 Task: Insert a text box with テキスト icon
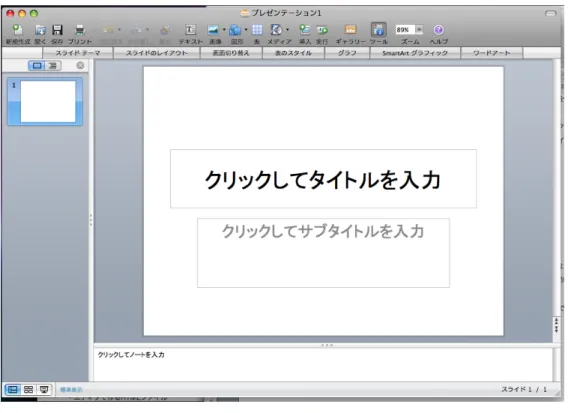point(191,30)
